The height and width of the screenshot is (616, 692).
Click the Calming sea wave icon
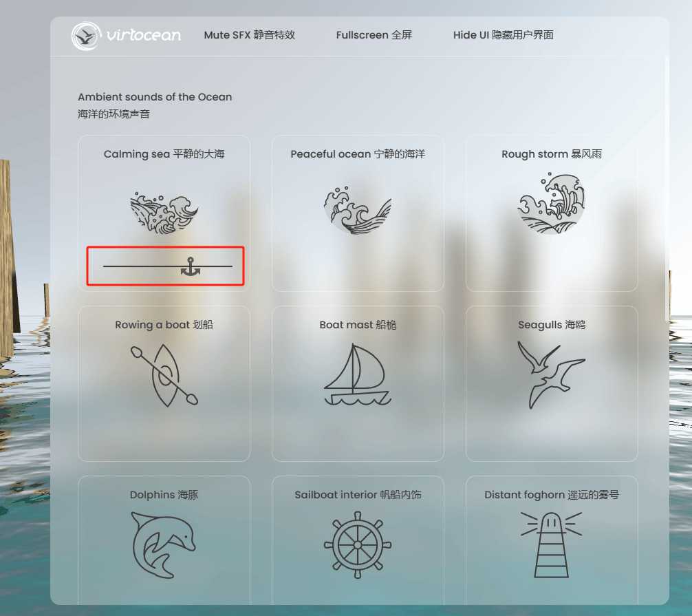click(164, 213)
